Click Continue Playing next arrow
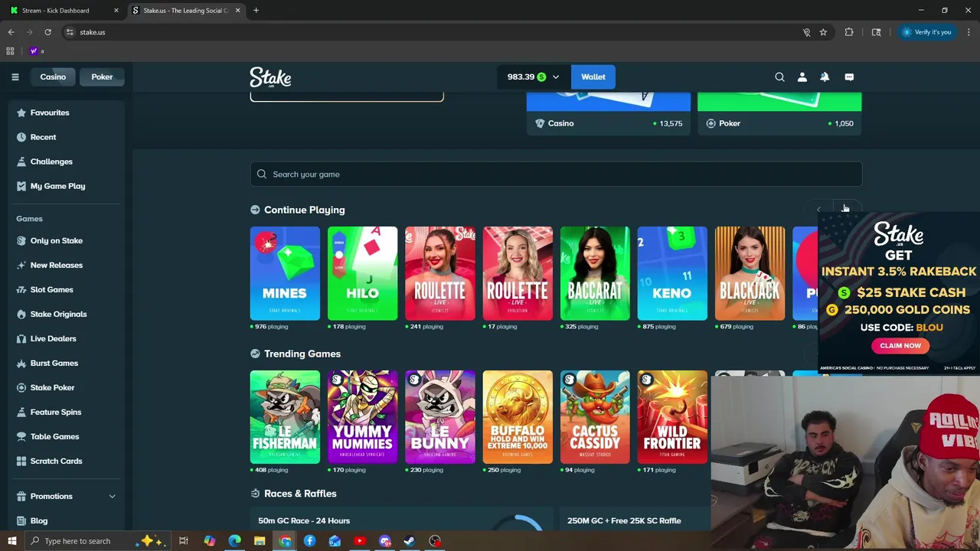 coord(847,209)
